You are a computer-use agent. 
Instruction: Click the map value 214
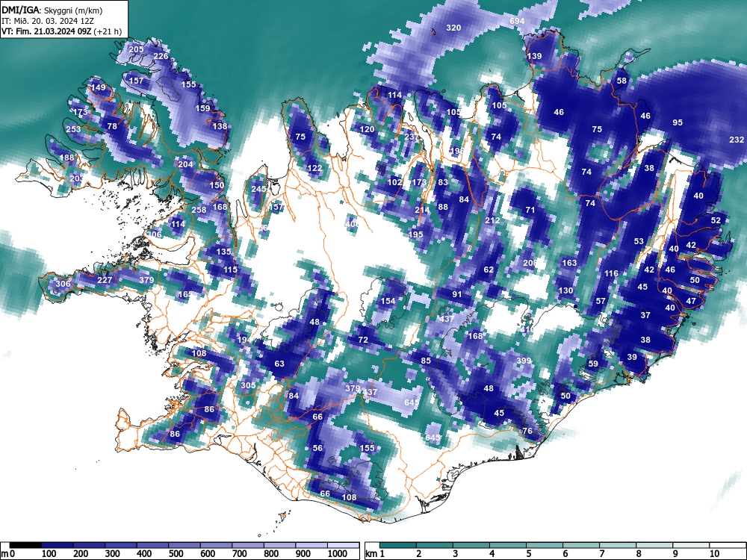click(x=422, y=210)
